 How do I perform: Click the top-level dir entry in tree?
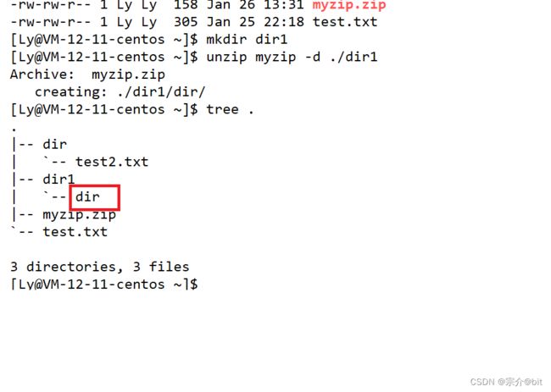(x=54, y=144)
